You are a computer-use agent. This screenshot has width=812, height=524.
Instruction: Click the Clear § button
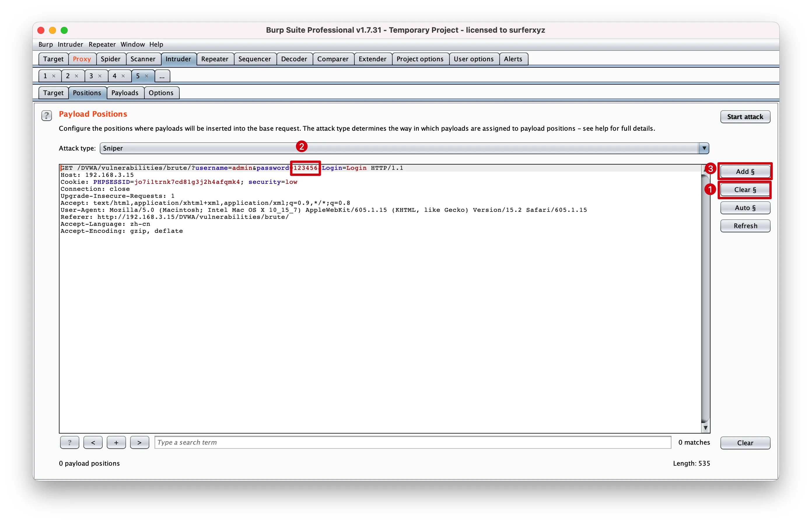[745, 190]
